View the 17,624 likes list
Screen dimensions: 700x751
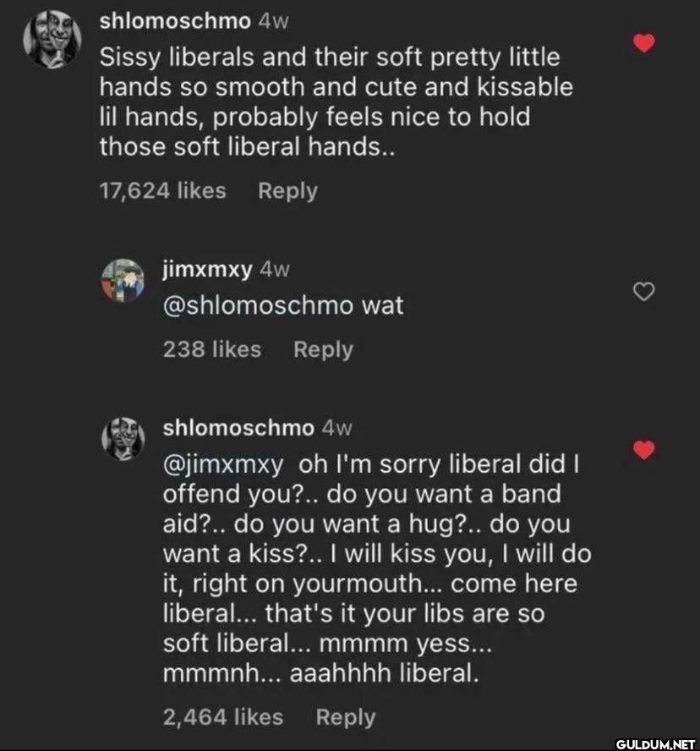(162, 191)
